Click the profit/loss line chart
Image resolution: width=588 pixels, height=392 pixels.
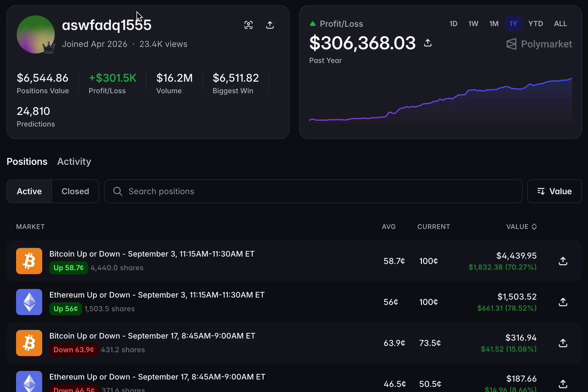coord(441,99)
